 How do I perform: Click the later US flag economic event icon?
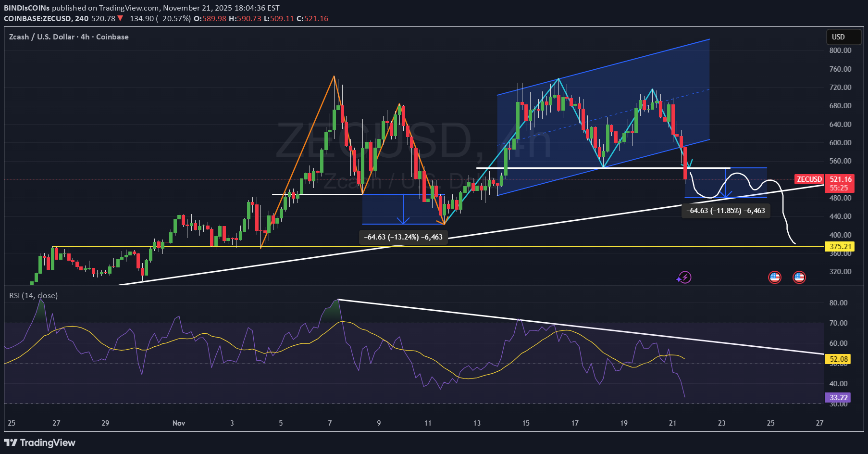coord(799,277)
